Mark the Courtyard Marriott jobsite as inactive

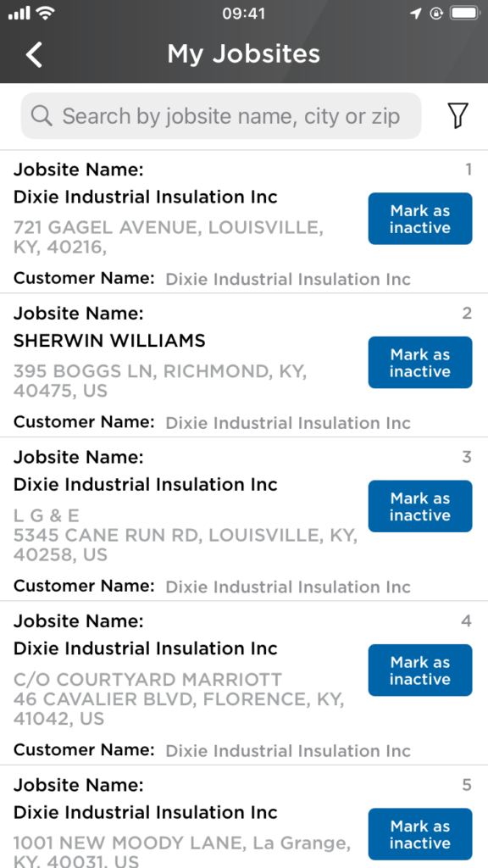(419, 670)
